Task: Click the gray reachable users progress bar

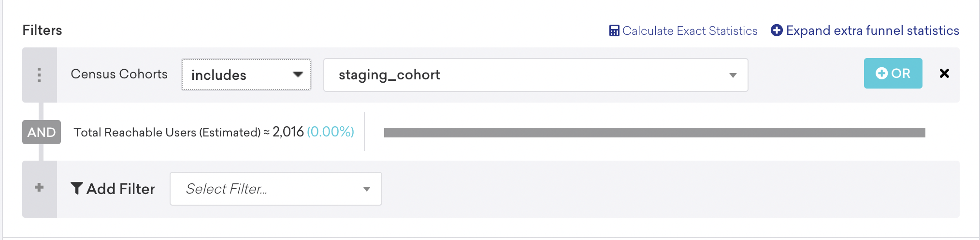Action: pyautogui.click(x=654, y=133)
